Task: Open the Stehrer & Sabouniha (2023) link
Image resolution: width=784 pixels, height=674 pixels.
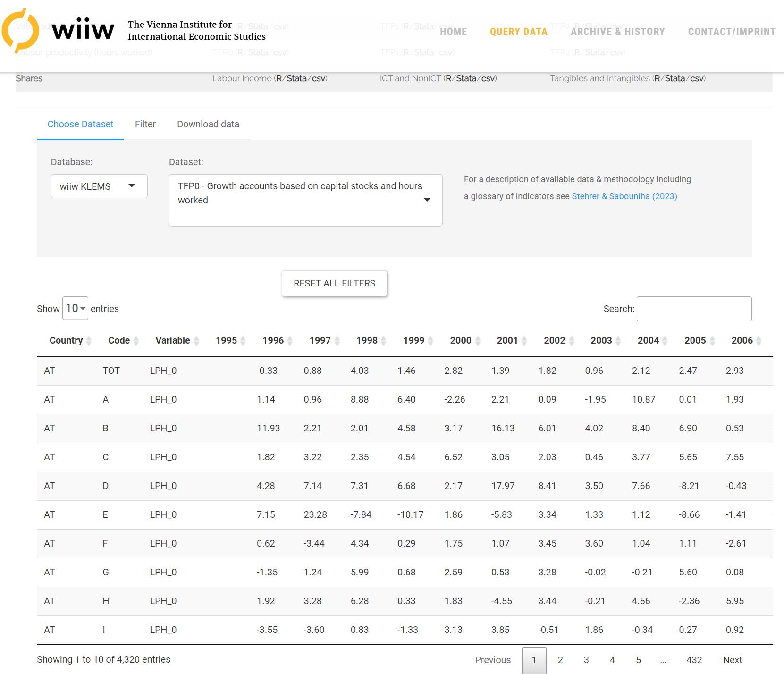Action: tap(624, 196)
